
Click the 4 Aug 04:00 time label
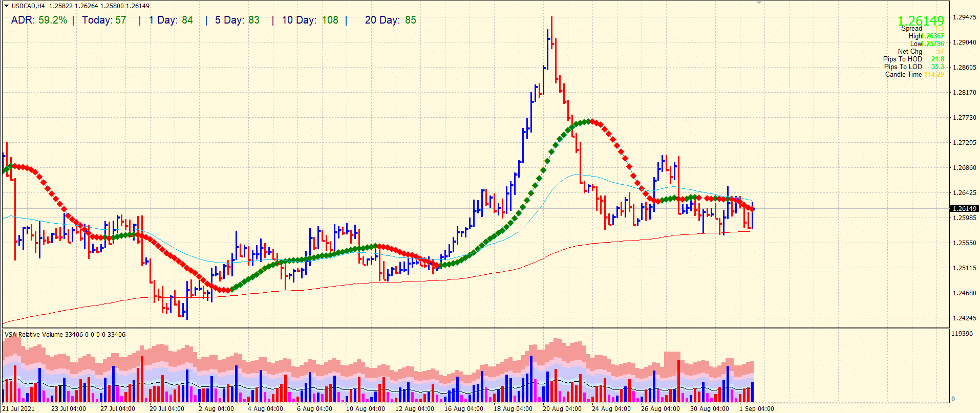coord(265,409)
